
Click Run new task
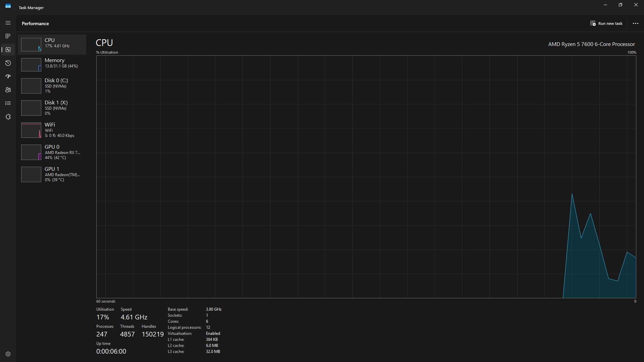coord(606,23)
